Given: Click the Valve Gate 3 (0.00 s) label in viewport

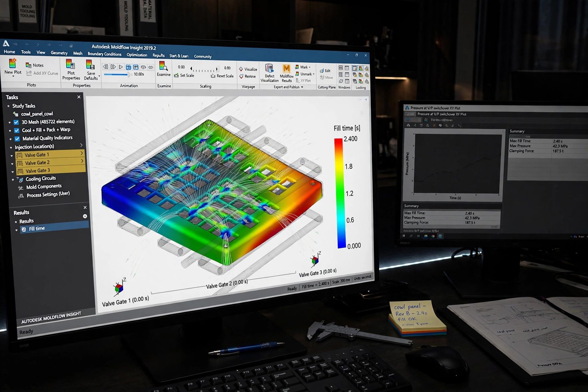Looking at the screenshot, I should [x=318, y=273].
